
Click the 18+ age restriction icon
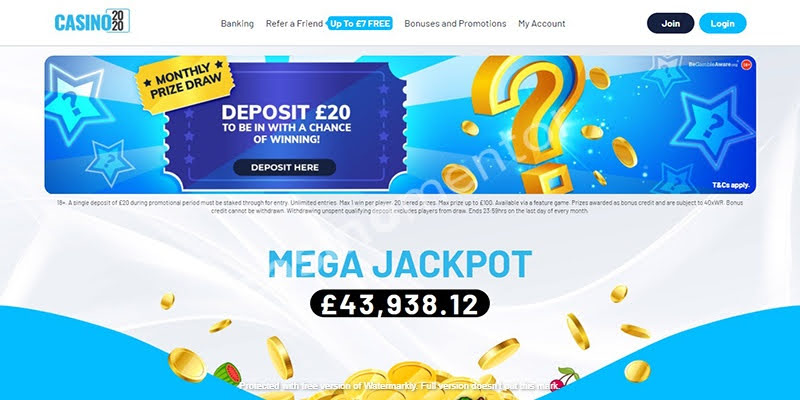click(746, 65)
